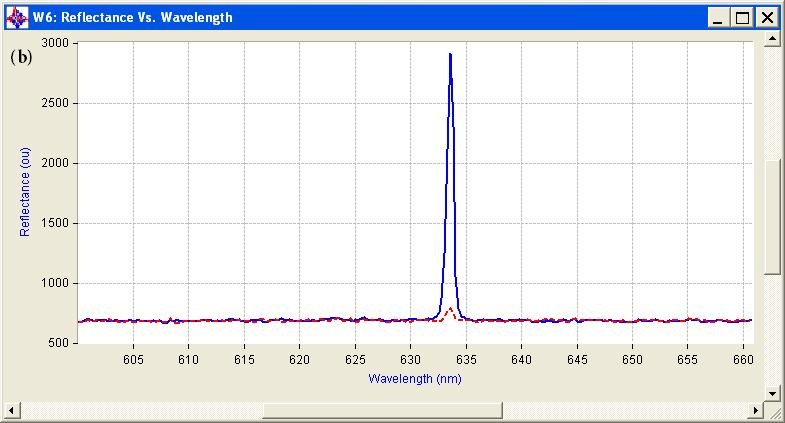
Task: Click the vertical scrollbar down arrow
Action: point(772,393)
